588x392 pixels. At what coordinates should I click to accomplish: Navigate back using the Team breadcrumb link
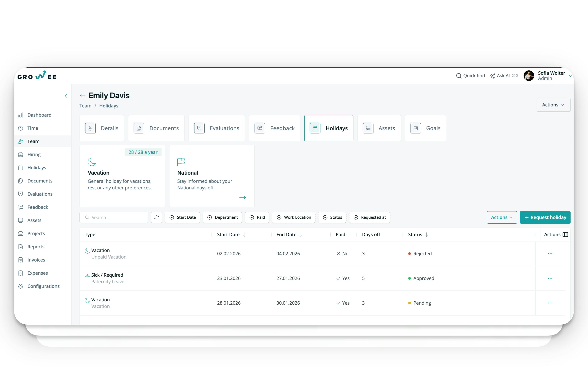pos(85,106)
